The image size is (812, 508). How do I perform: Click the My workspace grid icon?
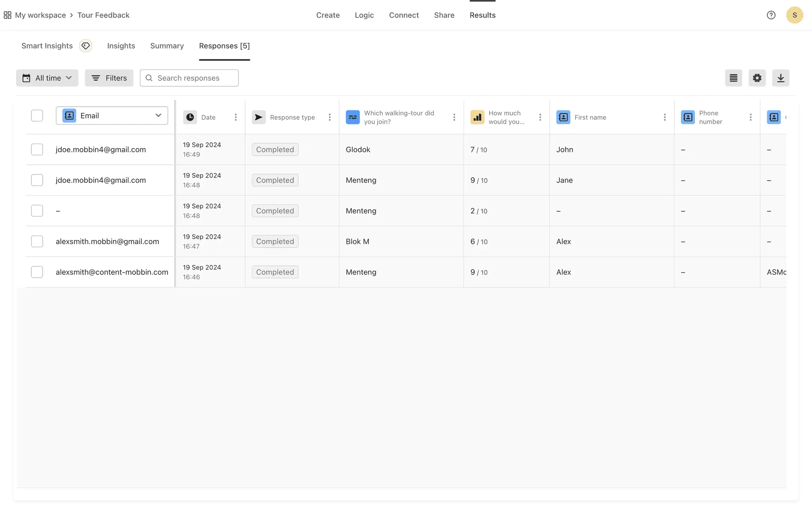[x=7, y=15]
